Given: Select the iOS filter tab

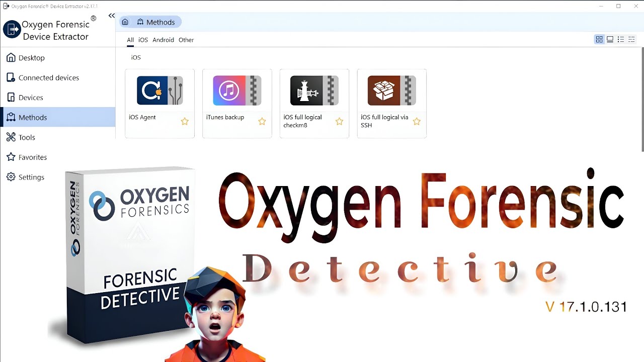Looking at the screenshot, I should 143,40.
